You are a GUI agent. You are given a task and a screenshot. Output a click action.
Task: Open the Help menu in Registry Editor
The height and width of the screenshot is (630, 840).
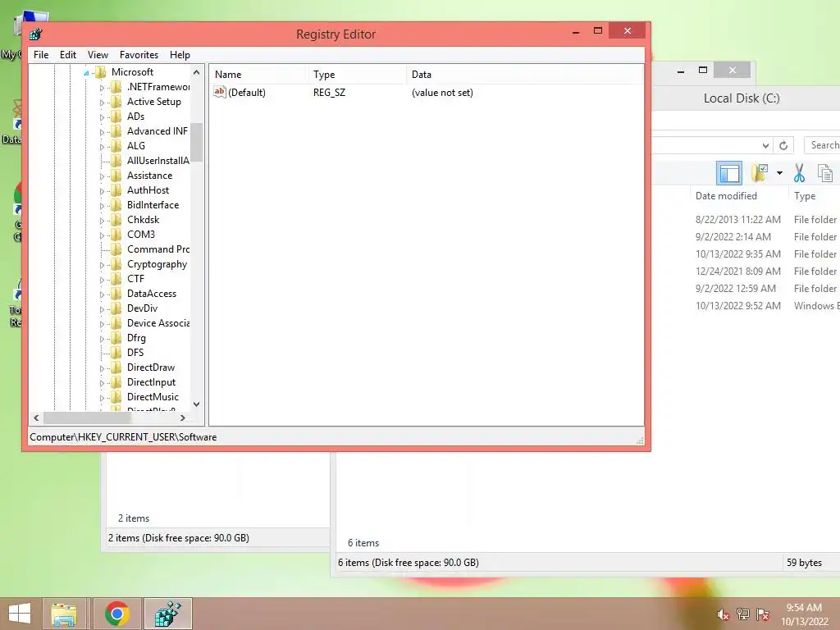point(180,55)
